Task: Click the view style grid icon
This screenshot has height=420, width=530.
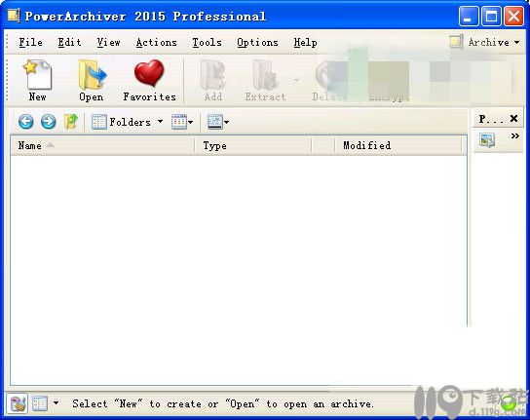Action: [179, 122]
